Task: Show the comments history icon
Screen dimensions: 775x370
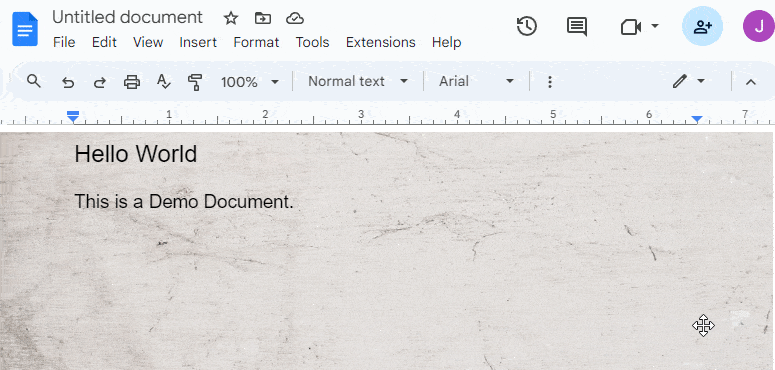Action: click(577, 27)
